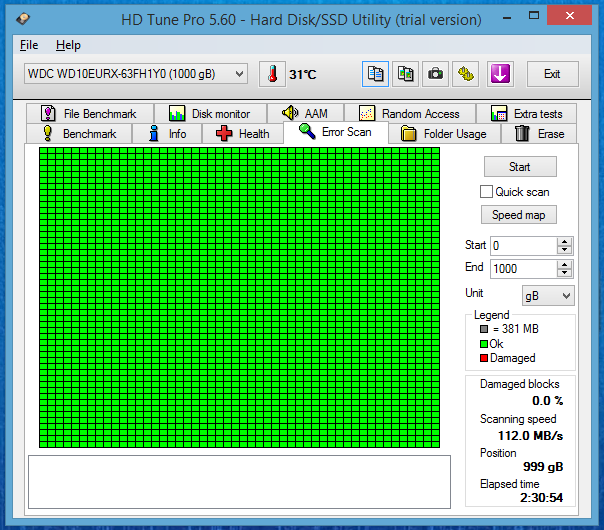
Task: Open the Help menu
Action: click(x=68, y=45)
